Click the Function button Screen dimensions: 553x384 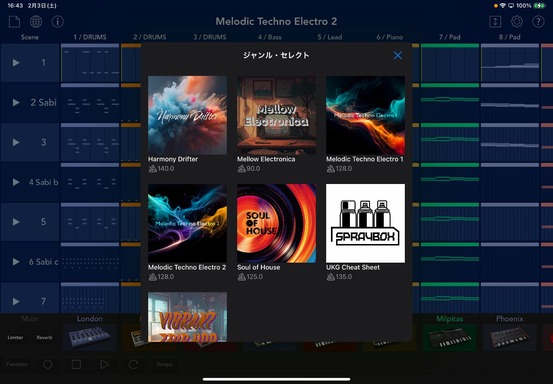pyautogui.click(x=17, y=364)
